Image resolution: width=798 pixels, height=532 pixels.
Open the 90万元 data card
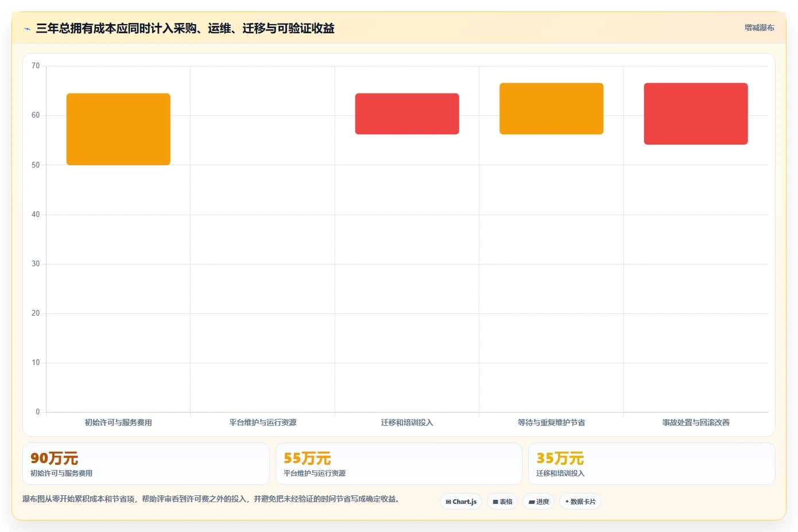tap(146, 464)
